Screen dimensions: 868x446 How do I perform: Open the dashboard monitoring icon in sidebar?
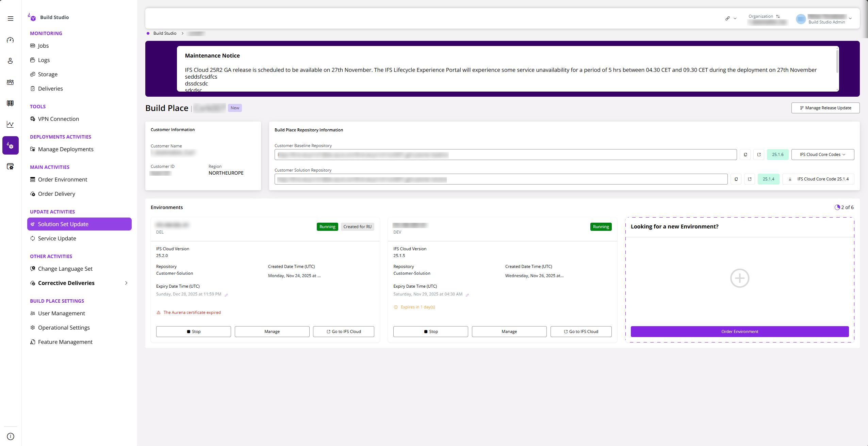point(10,40)
